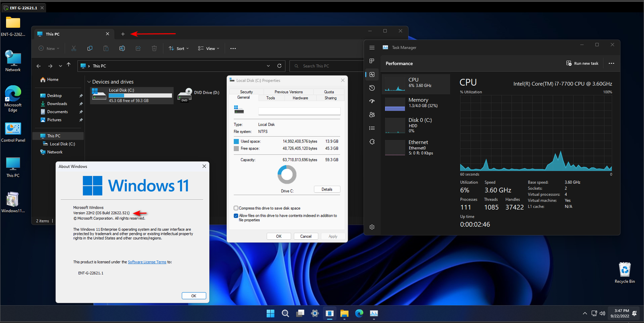
Task: Open Services page in Task Manager sidebar
Action: coord(372,142)
